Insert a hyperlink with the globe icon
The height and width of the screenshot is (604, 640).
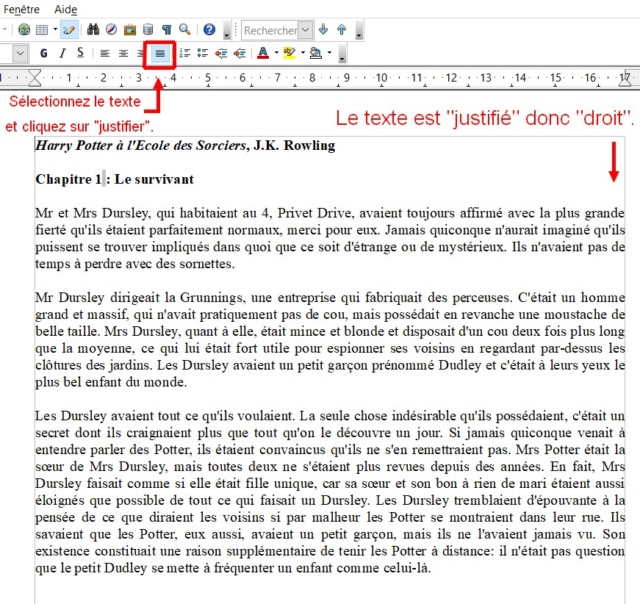pyautogui.click(x=24, y=30)
